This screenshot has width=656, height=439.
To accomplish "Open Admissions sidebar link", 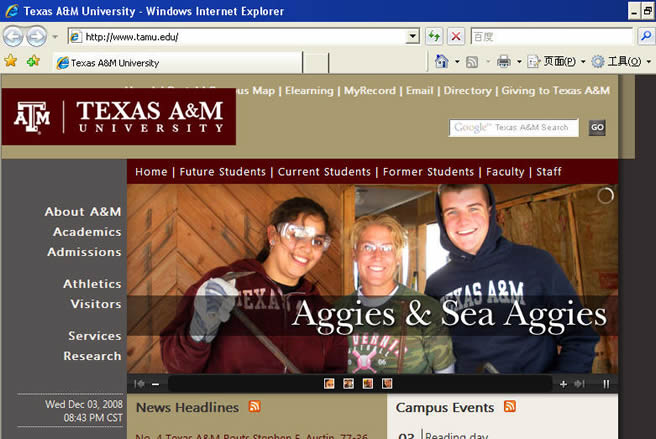I will tap(84, 252).
